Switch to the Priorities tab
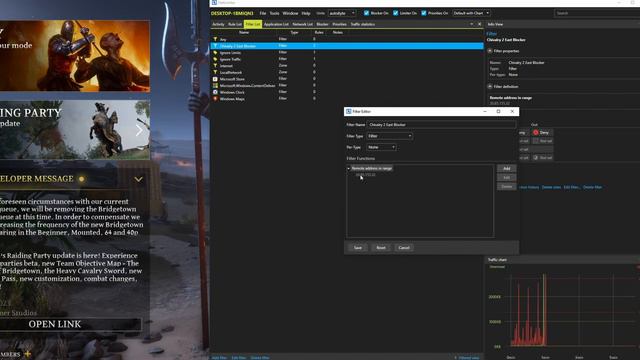 339,24
